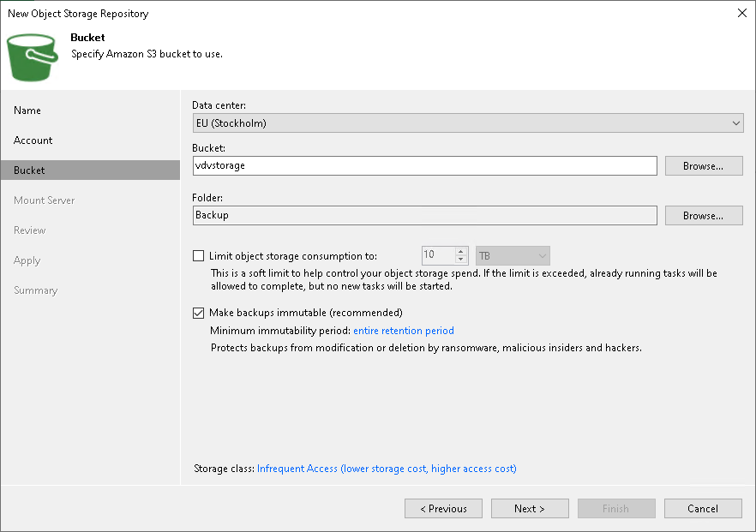Click Browse next to the Bucket field

pyautogui.click(x=703, y=165)
